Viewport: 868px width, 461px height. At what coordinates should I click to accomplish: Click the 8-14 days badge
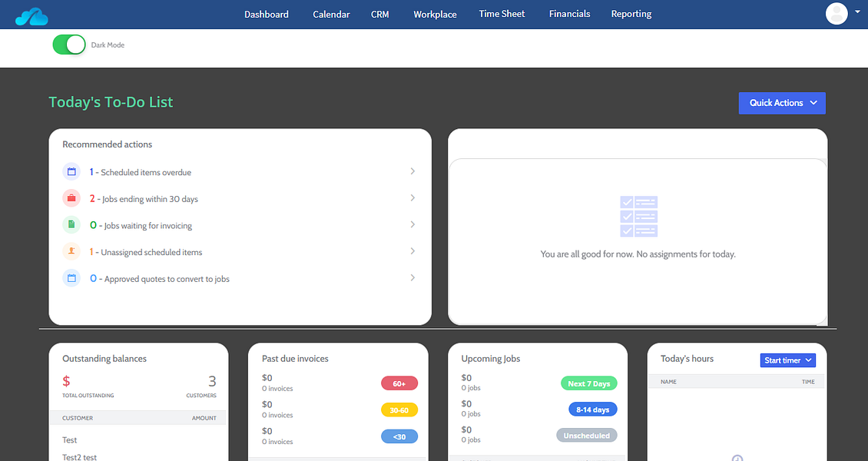coord(592,410)
